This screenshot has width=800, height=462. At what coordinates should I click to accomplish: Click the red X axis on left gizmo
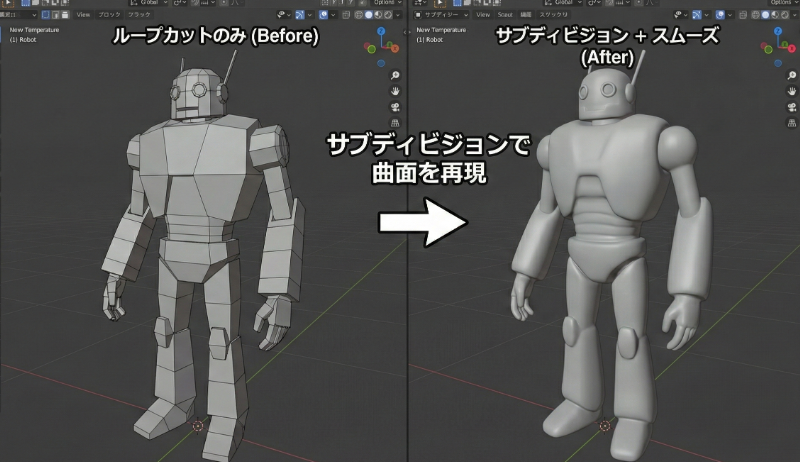pyautogui.click(x=394, y=48)
